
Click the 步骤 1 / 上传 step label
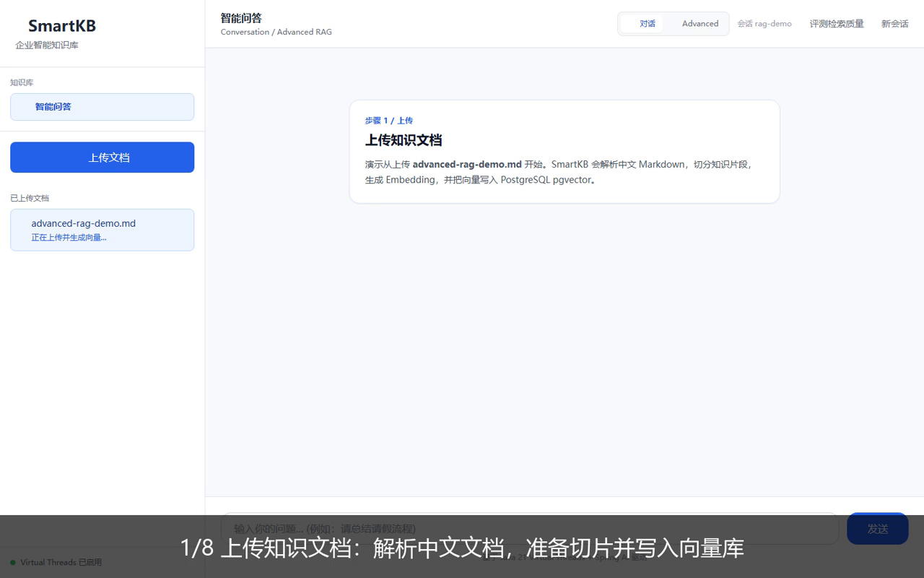click(x=389, y=121)
